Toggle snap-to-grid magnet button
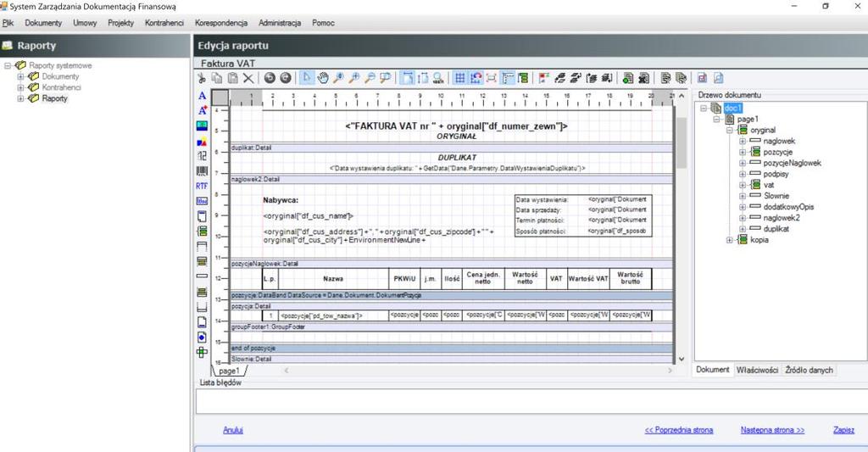 (476, 78)
